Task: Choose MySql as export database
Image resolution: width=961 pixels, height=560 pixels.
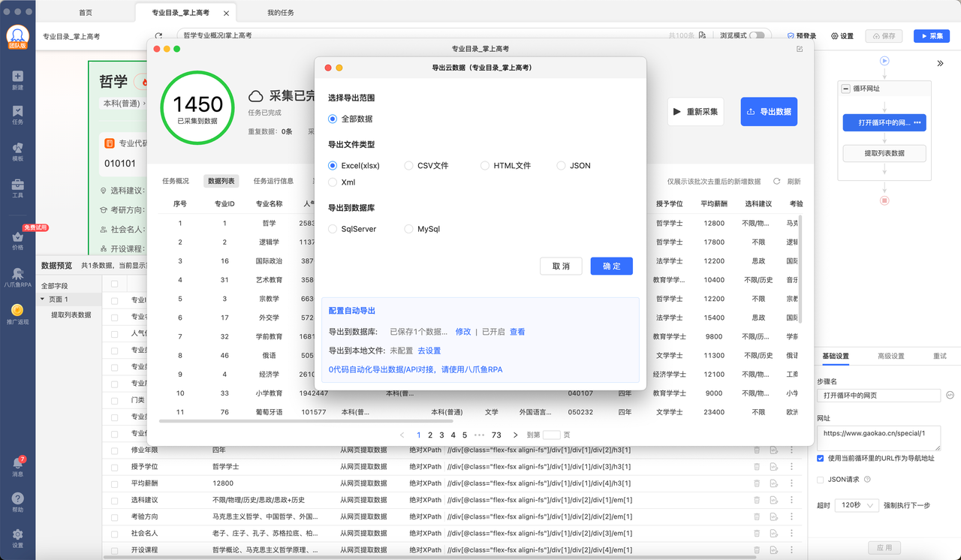Action: pyautogui.click(x=409, y=229)
